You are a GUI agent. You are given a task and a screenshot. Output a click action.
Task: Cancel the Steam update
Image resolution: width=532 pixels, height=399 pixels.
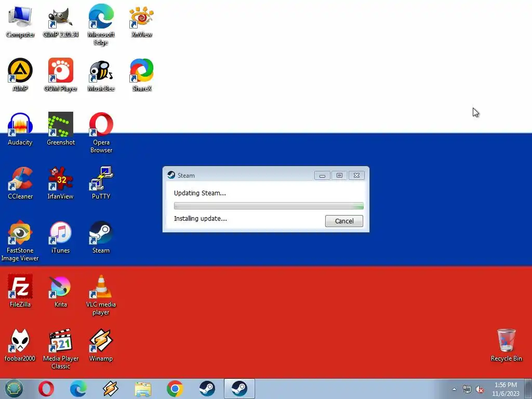pos(344,221)
